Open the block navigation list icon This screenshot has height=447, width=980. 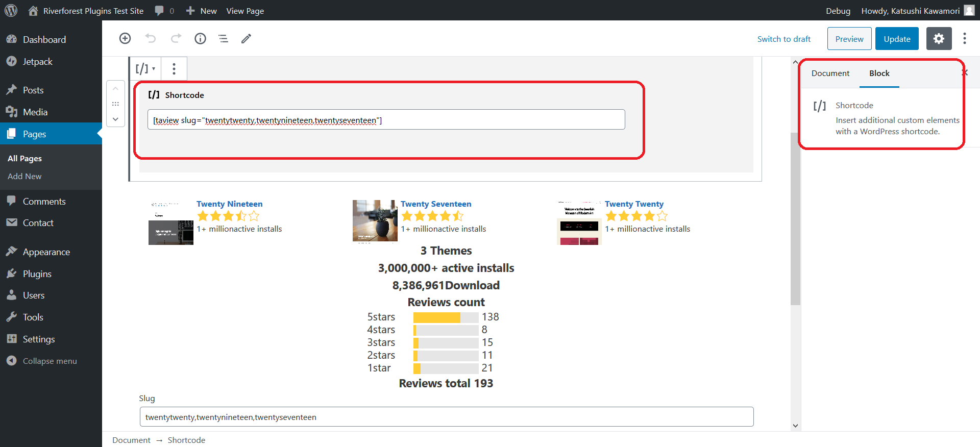tap(223, 38)
